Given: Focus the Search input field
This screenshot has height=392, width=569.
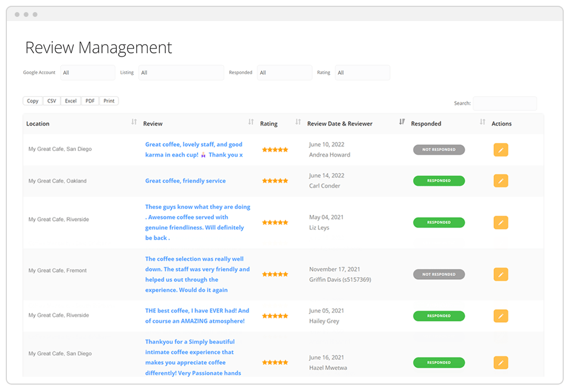Looking at the screenshot, I should point(504,103).
